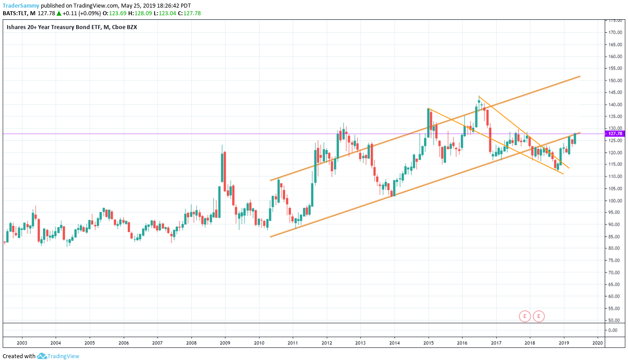Click the 2015 label on time axis
Viewport: 628px width, 364px height.
pos(429,343)
